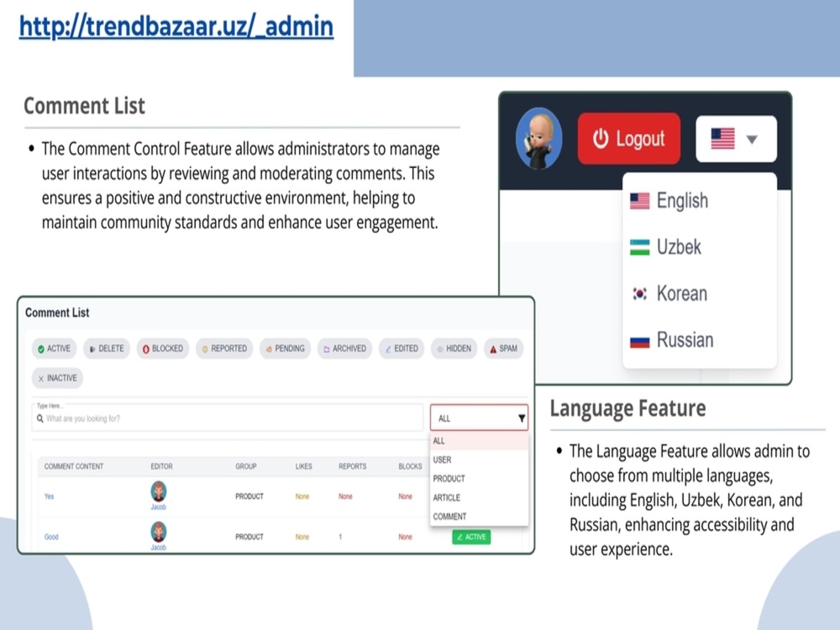Open the 'Good' comment link
This screenshot has height=630, width=840.
point(51,537)
